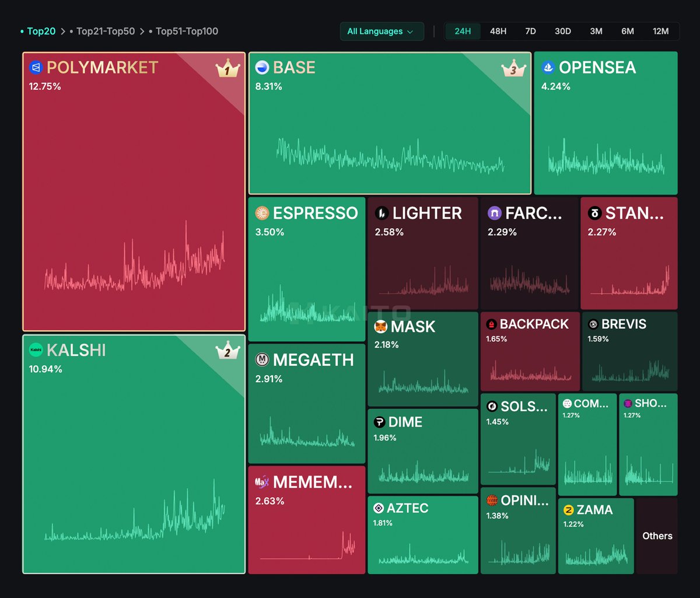The height and width of the screenshot is (598, 700).
Task: Click the POLYMARKET title text
Action: (103, 68)
